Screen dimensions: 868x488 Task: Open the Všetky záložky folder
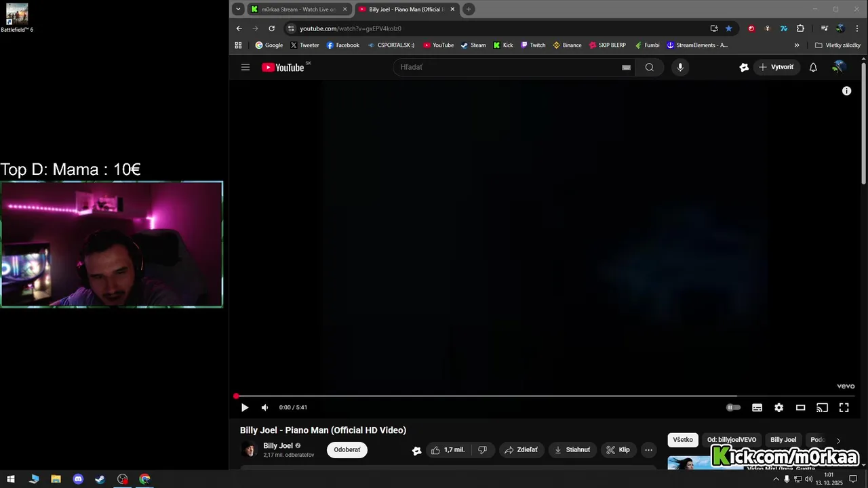click(x=837, y=45)
